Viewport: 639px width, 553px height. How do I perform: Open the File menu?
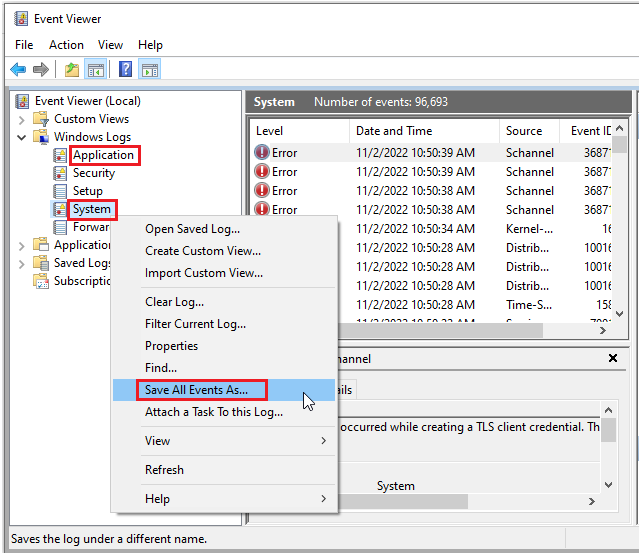(x=24, y=45)
